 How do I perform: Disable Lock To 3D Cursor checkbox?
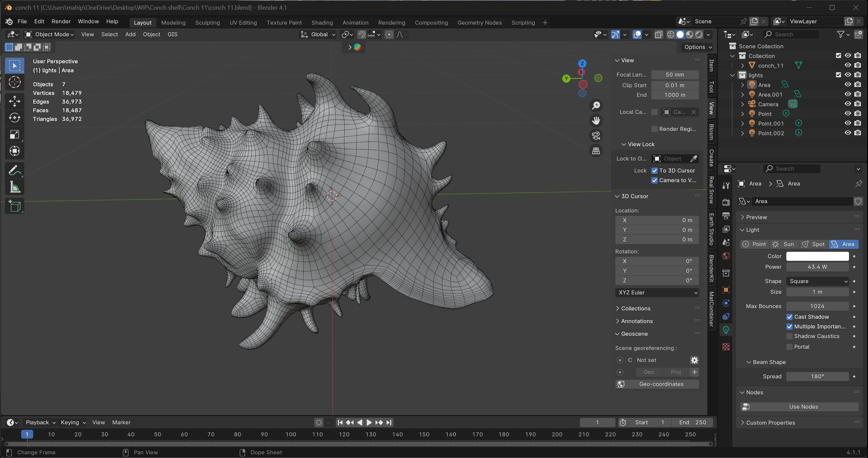[x=654, y=171]
